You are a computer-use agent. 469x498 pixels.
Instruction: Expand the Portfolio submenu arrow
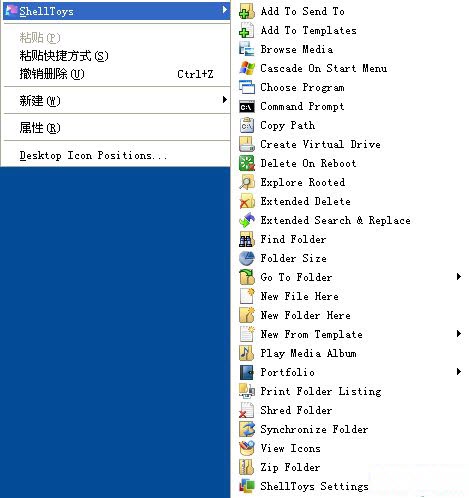459,372
